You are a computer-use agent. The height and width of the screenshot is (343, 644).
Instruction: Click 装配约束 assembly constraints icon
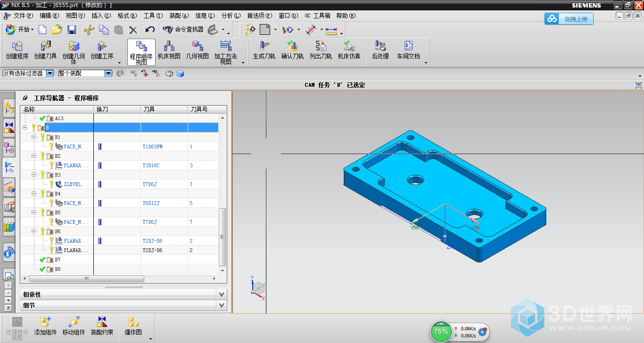pyautogui.click(x=102, y=326)
